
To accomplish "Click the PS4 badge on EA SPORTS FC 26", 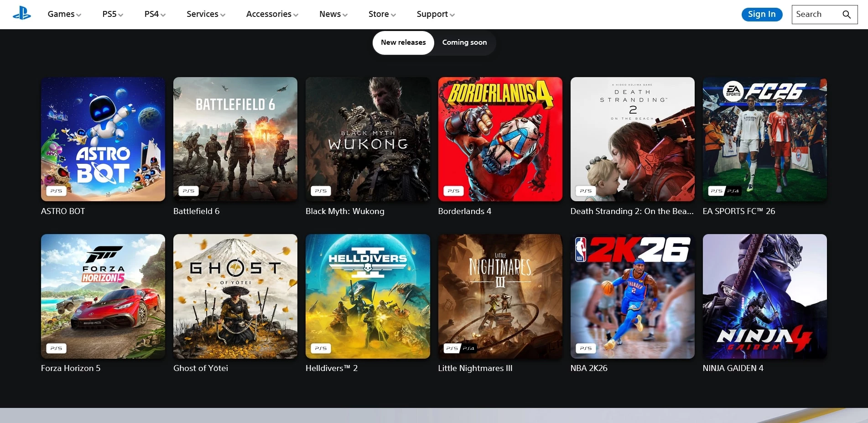I will pyautogui.click(x=733, y=191).
